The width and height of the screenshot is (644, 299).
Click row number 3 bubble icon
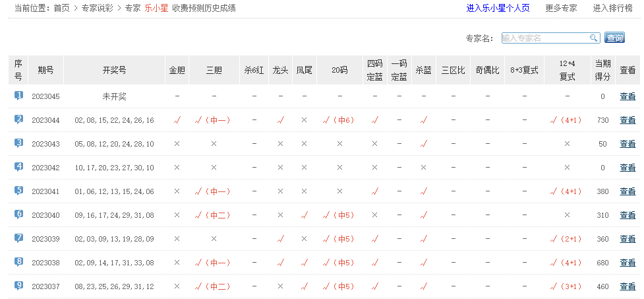tap(18, 143)
